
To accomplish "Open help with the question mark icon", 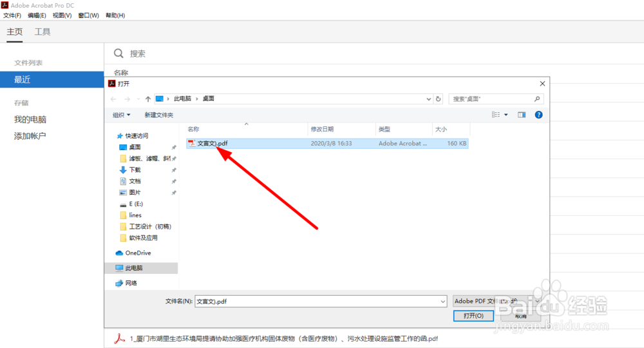I will click(x=538, y=115).
